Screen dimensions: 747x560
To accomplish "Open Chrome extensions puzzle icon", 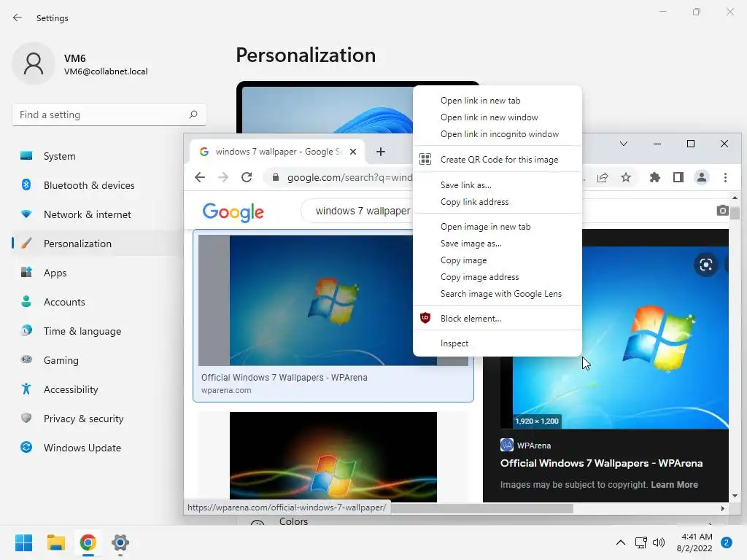I will (655, 178).
